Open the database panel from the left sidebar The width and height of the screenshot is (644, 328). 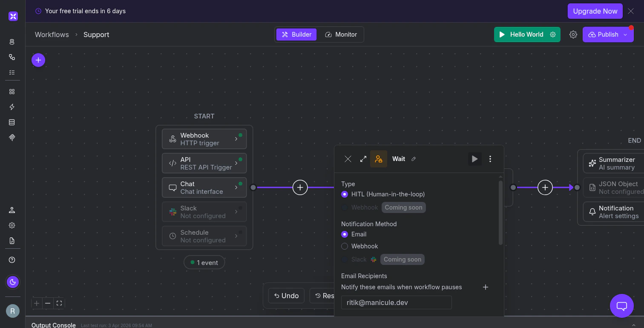(12, 122)
